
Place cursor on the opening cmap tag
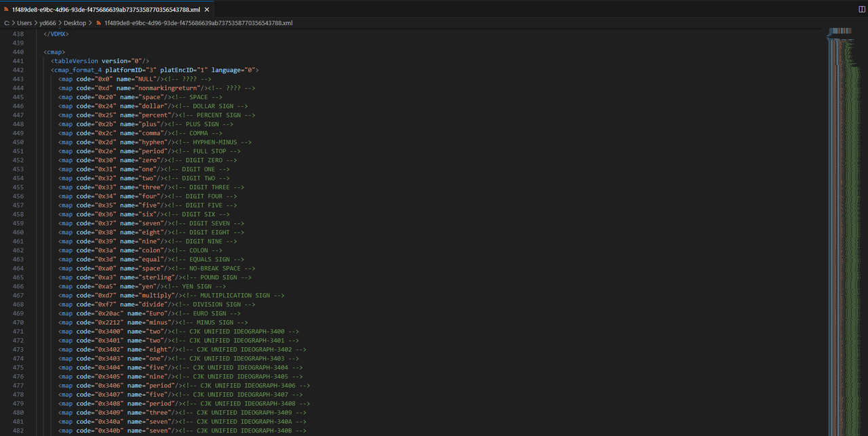pos(54,52)
